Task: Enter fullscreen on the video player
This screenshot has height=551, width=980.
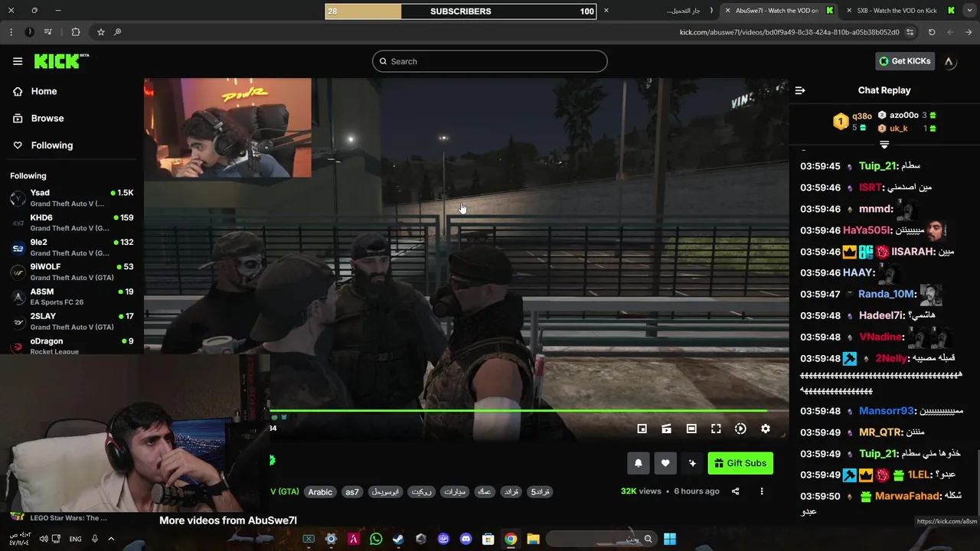Action: point(716,429)
